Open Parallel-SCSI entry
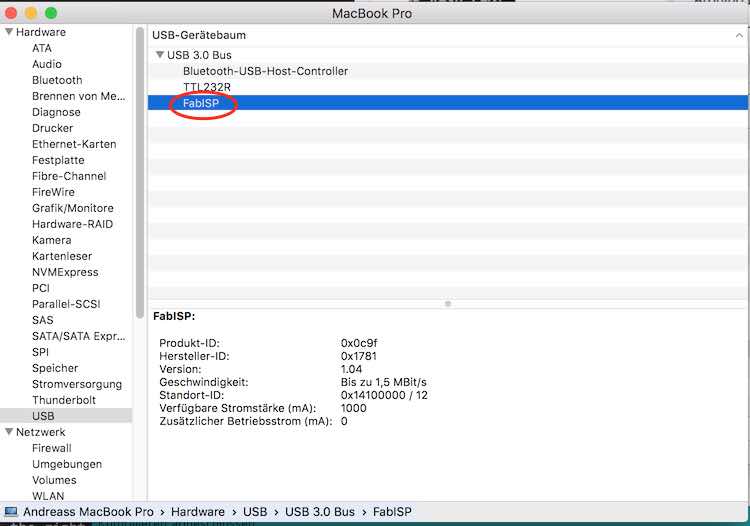Viewport: 750px width, 526px height. [66, 304]
